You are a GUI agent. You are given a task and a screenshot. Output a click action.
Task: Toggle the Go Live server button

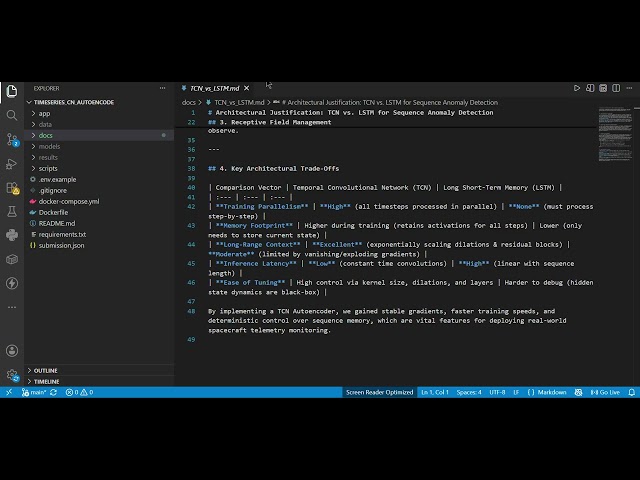click(605, 392)
